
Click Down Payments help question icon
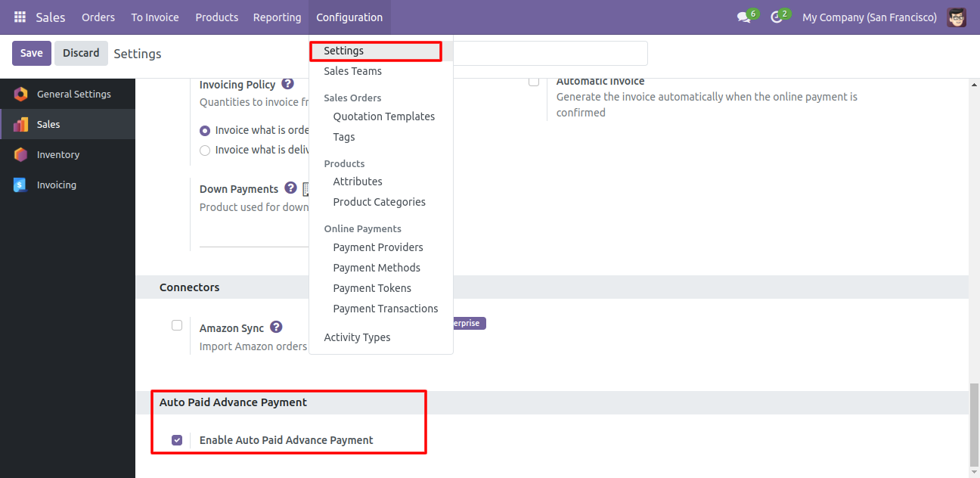tap(290, 188)
